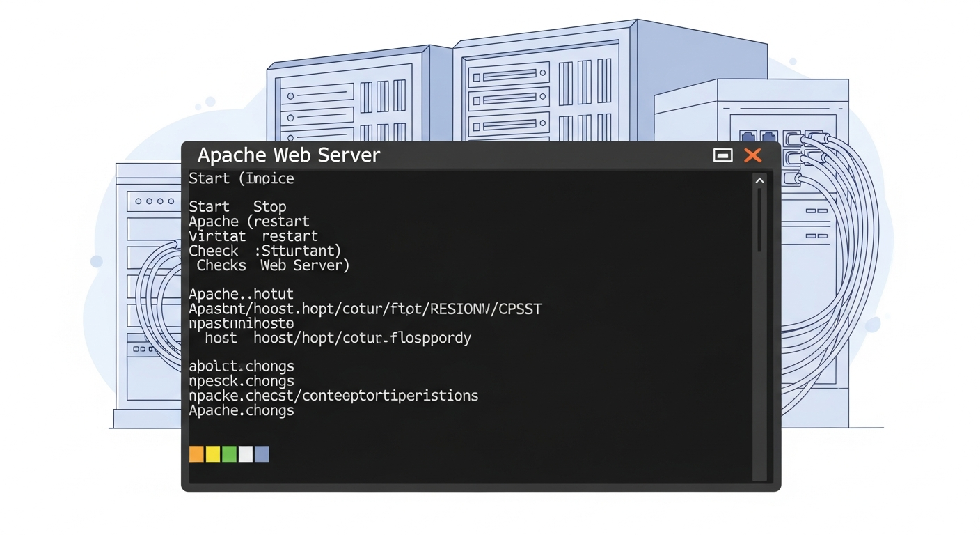
Task: Select the white status swatch icon
Action: tap(246, 453)
